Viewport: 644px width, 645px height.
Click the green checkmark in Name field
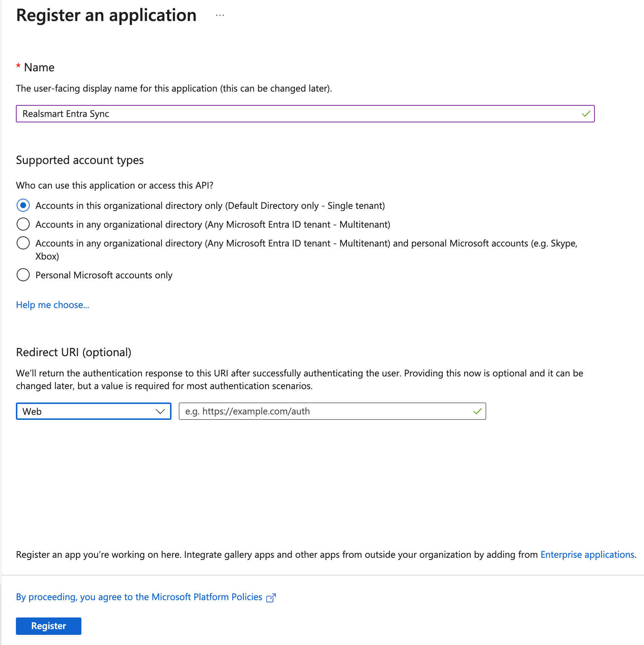tap(586, 114)
